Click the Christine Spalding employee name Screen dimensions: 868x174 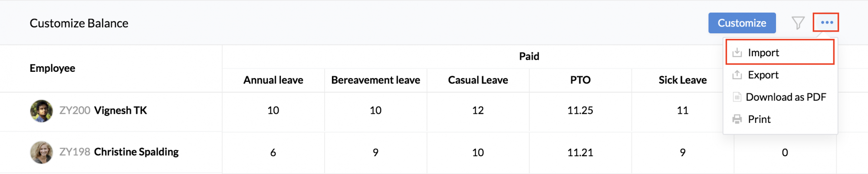coord(136,152)
